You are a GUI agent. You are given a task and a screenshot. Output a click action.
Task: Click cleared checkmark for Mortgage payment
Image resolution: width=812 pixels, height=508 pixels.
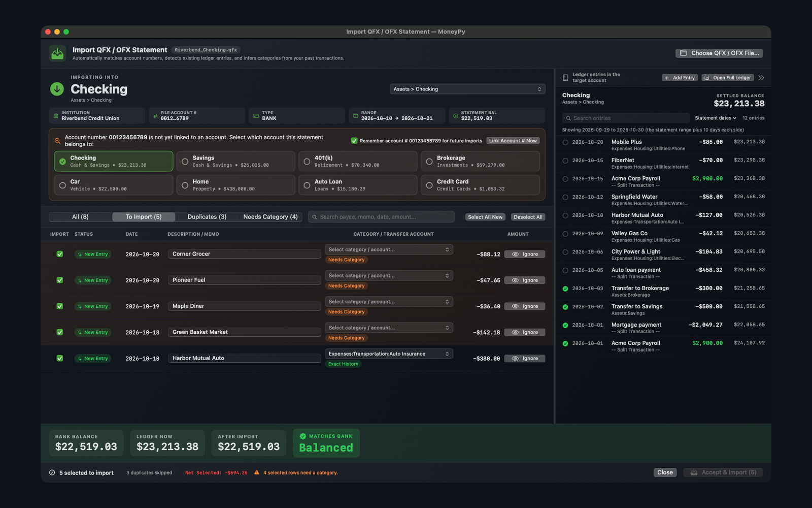point(565,325)
